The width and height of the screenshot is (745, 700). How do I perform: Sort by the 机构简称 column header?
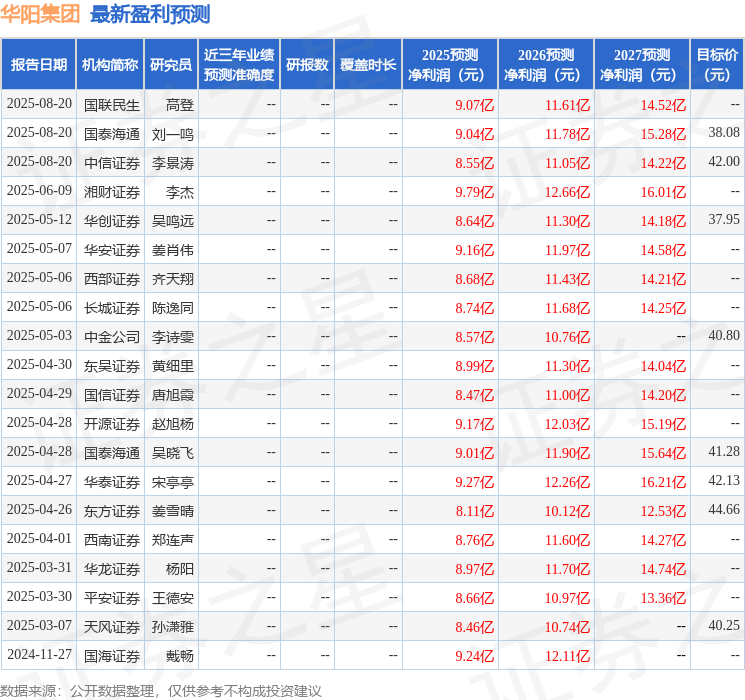coord(110,65)
